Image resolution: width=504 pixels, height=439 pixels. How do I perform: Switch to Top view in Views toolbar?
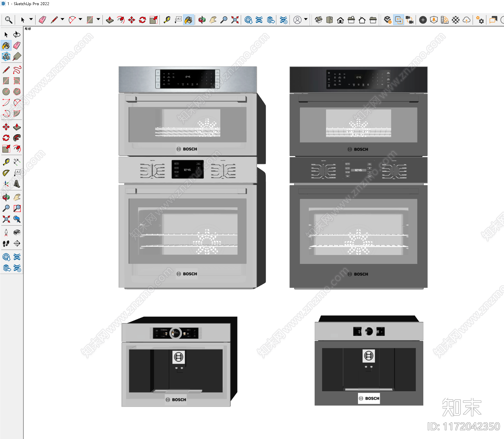pyautogui.click(x=329, y=20)
